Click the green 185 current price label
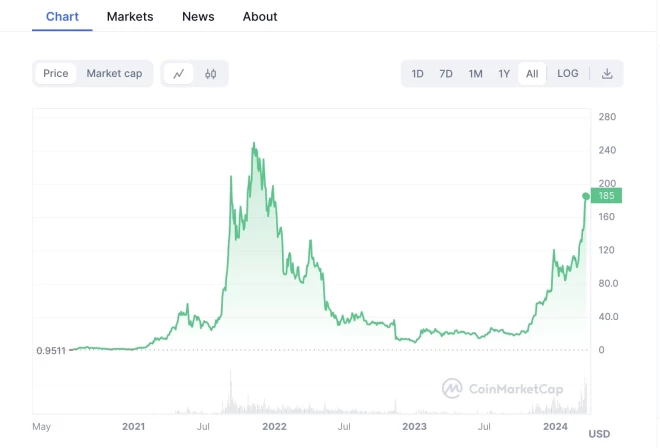Image resolution: width=660 pixels, height=448 pixels. 606,196
